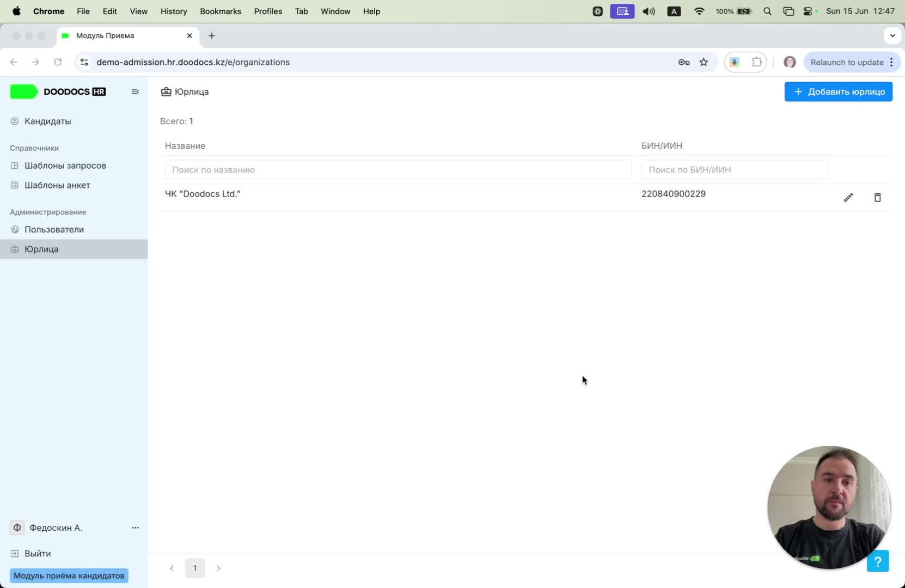Screen dimensions: 905x588
Task: Bookmark this page with the star icon
Action: coord(704,62)
